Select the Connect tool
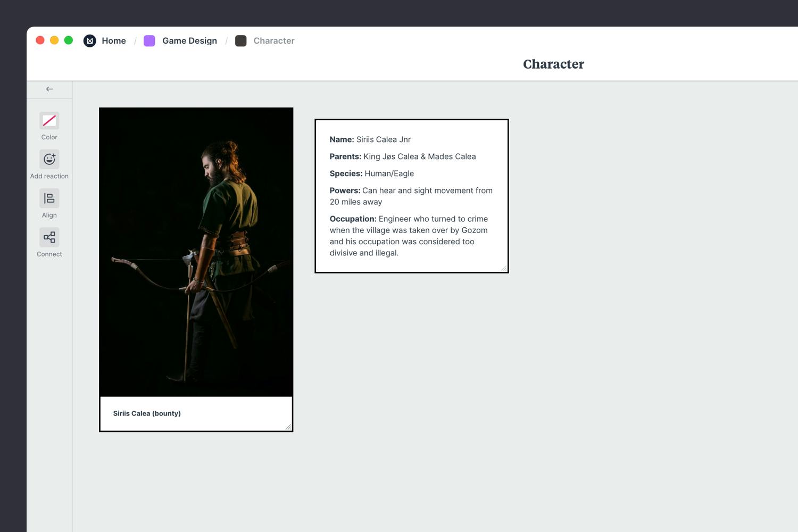798x532 pixels. [49, 237]
